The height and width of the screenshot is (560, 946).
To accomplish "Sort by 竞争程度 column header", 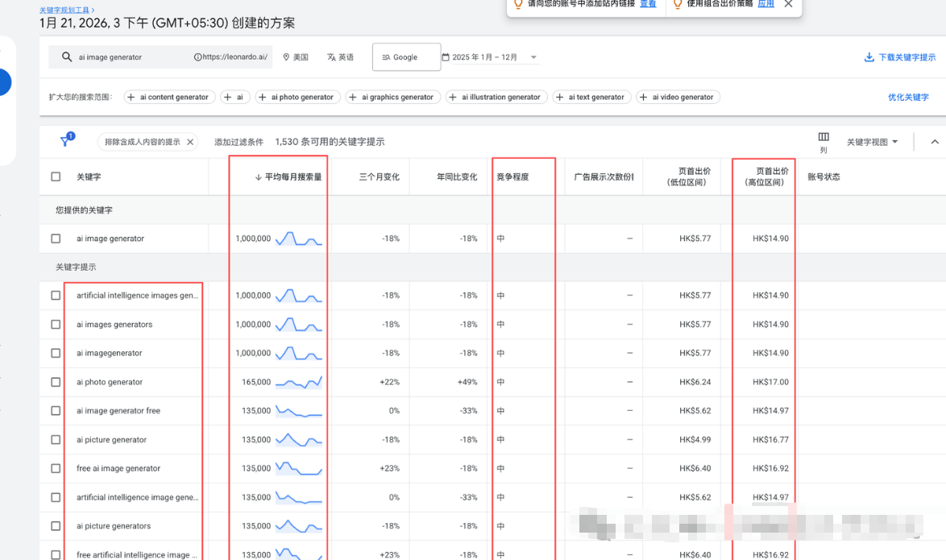I will coord(512,176).
